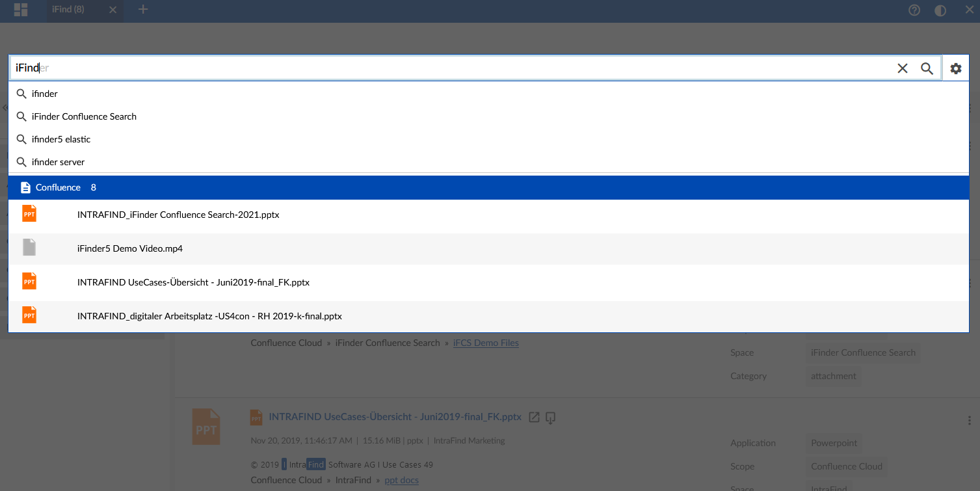The height and width of the screenshot is (491, 980).
Task: Switch to the iFind (8) tab
Action: click(x=69, y=10)
